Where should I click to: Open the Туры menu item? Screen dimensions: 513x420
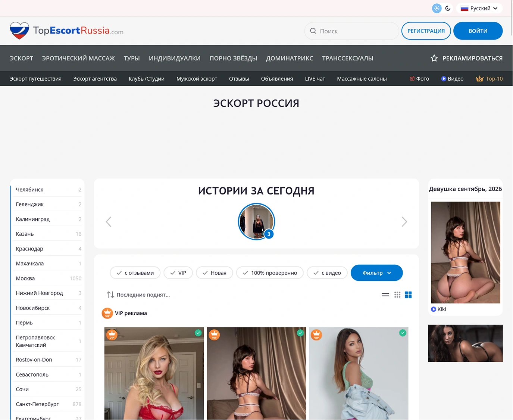tap(132, 58)
